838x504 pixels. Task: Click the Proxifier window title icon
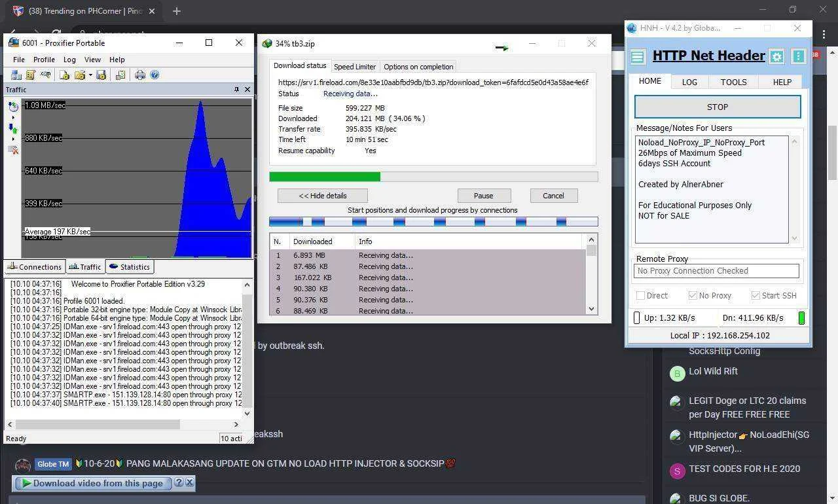click(x=13, y=43)
